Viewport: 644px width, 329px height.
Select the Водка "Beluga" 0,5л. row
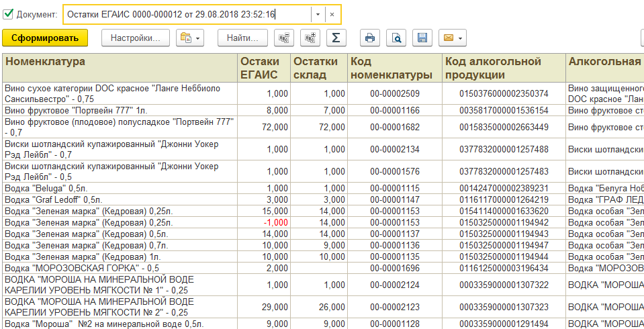pos(120,189)
